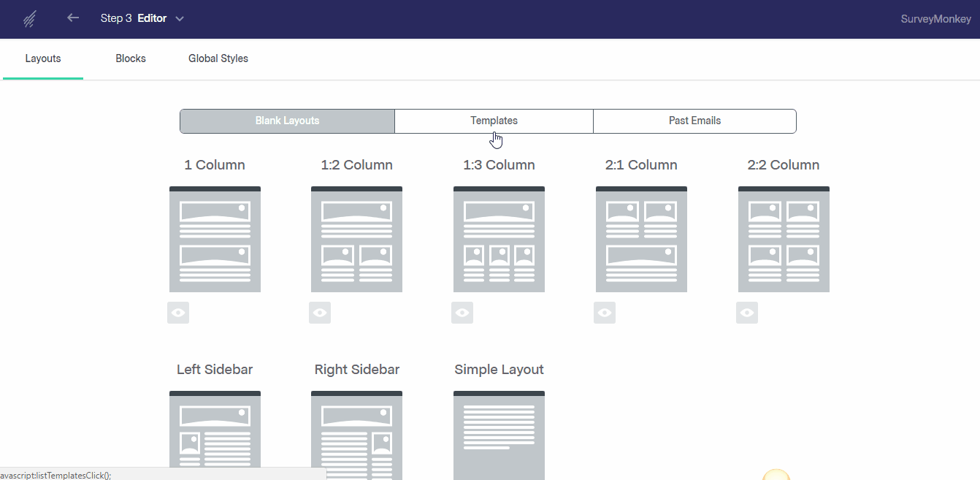The image size is (980, 480).
Task: Click the app logo icon in header
Action: pos(30,18)
